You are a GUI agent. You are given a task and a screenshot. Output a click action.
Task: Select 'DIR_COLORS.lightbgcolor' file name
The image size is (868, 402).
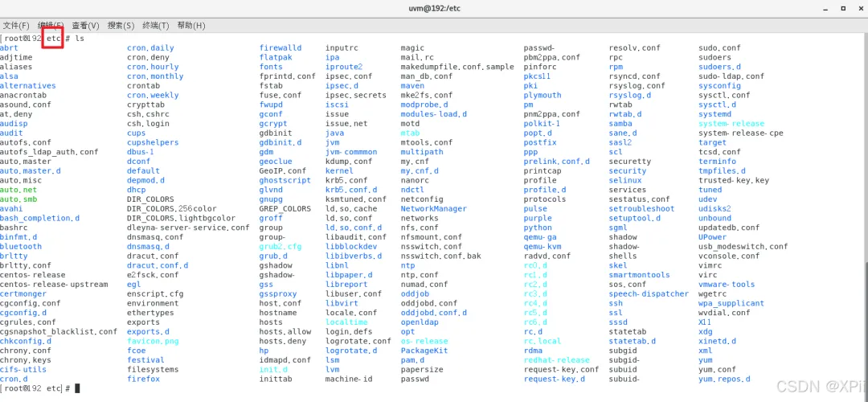click(x=181, y=218)
